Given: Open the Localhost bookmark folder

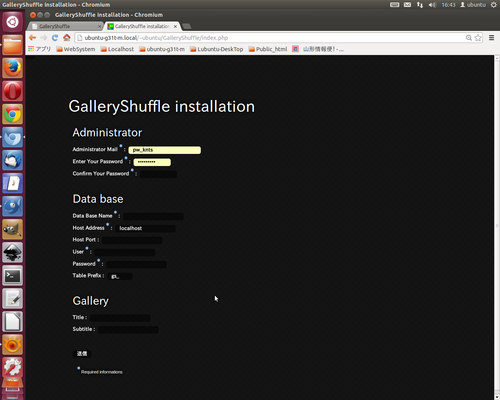Looking at the screenshot, I should click(x=117, y=49).
